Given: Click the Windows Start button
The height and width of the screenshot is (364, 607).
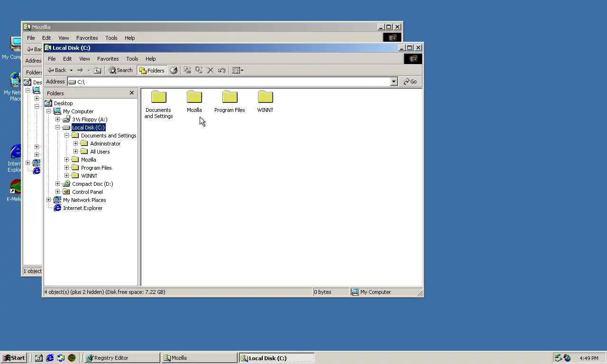Looking at the screenshot, I should click(x=14, y=358).
